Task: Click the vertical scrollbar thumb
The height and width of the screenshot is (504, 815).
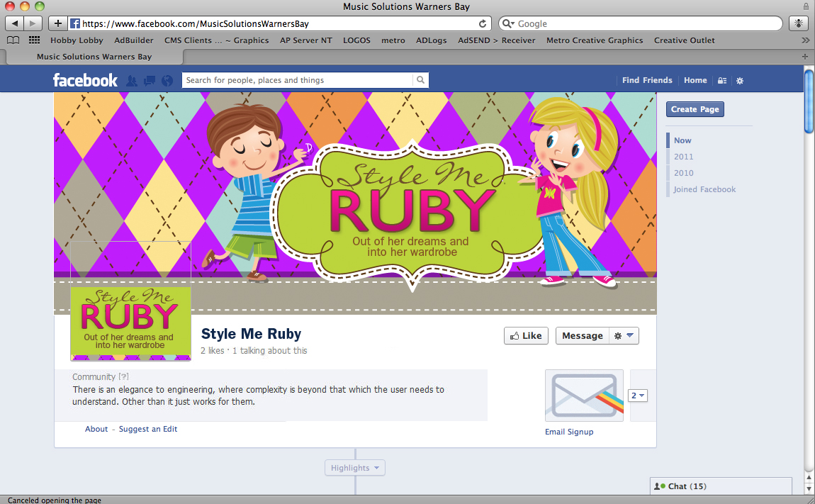Action: [x=809, y=101]
